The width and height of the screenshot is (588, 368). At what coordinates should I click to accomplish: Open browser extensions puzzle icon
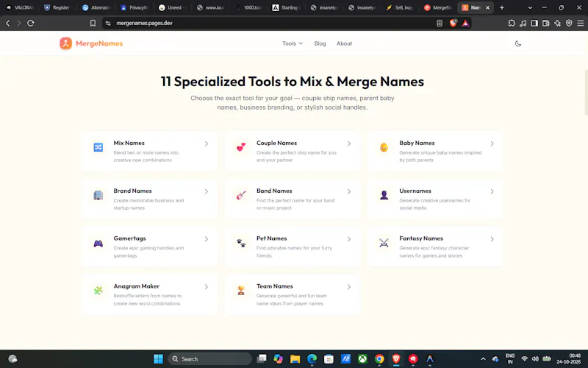click(512, 23)
